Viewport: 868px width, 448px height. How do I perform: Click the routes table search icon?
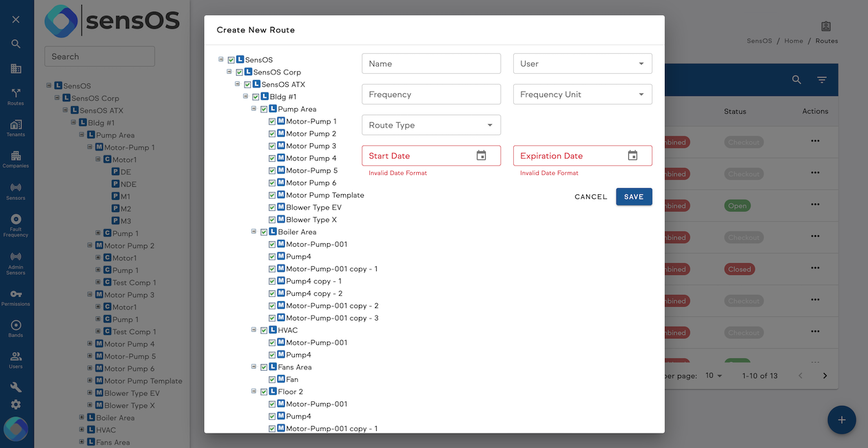[796, 80]
